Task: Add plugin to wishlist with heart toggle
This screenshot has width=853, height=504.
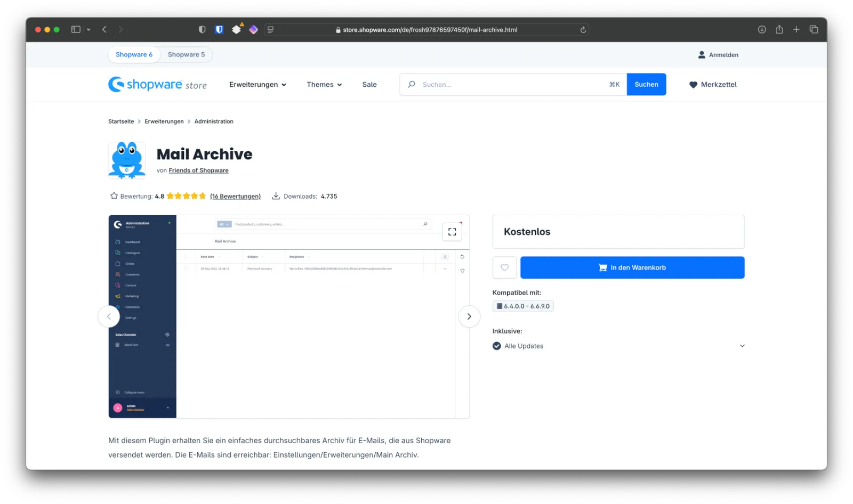Action: click(504, 267)
